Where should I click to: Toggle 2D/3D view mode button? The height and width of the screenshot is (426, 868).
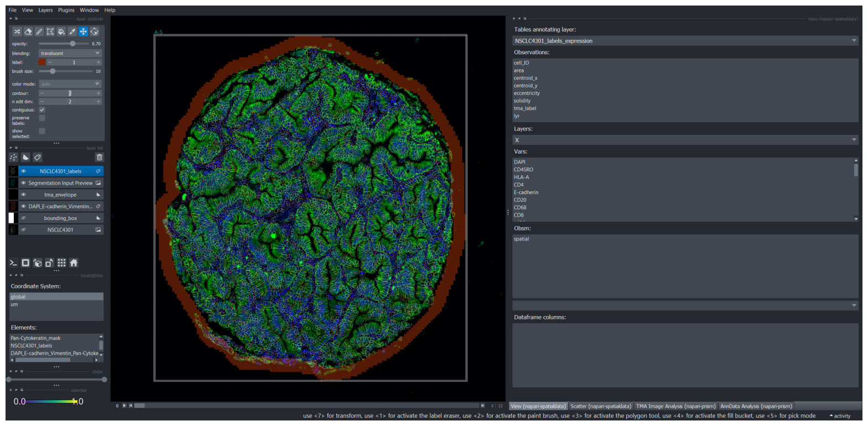coord(25,263)
